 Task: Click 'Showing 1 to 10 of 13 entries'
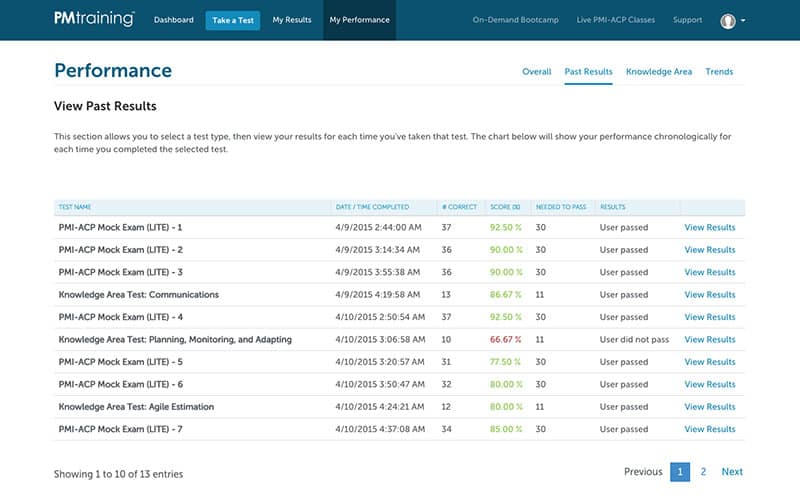(118, 474)
